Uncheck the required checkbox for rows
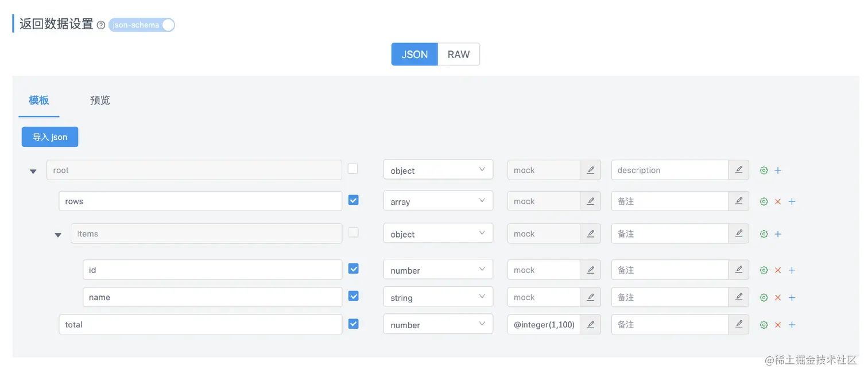Viewport: 868px width, 377px height. pyautogui.click(x=354, y=200)
